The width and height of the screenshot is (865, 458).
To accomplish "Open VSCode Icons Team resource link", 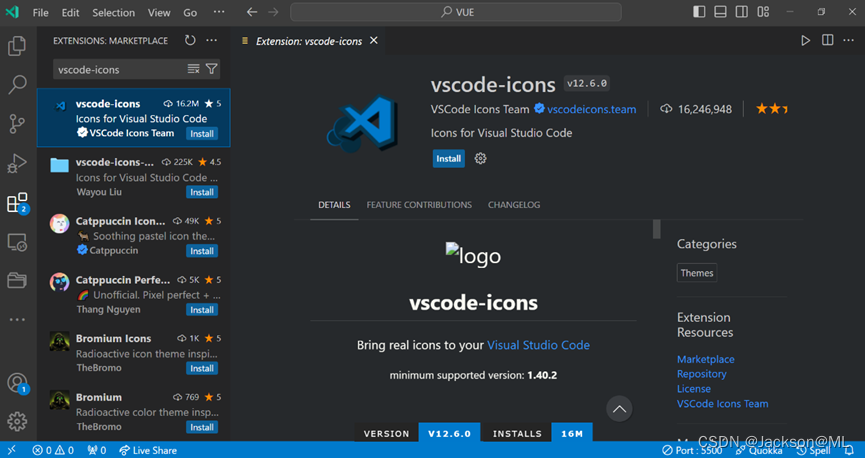I will (722, 404).
